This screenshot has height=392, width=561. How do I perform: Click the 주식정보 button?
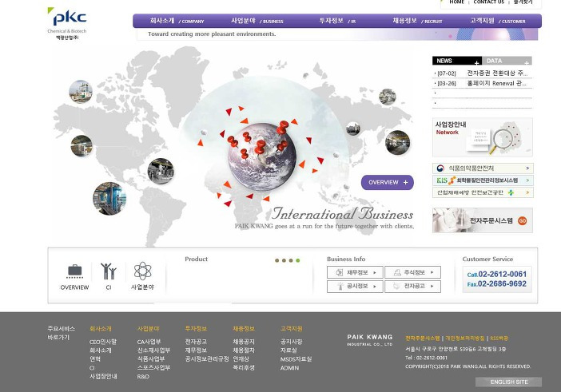click(412, 272)
